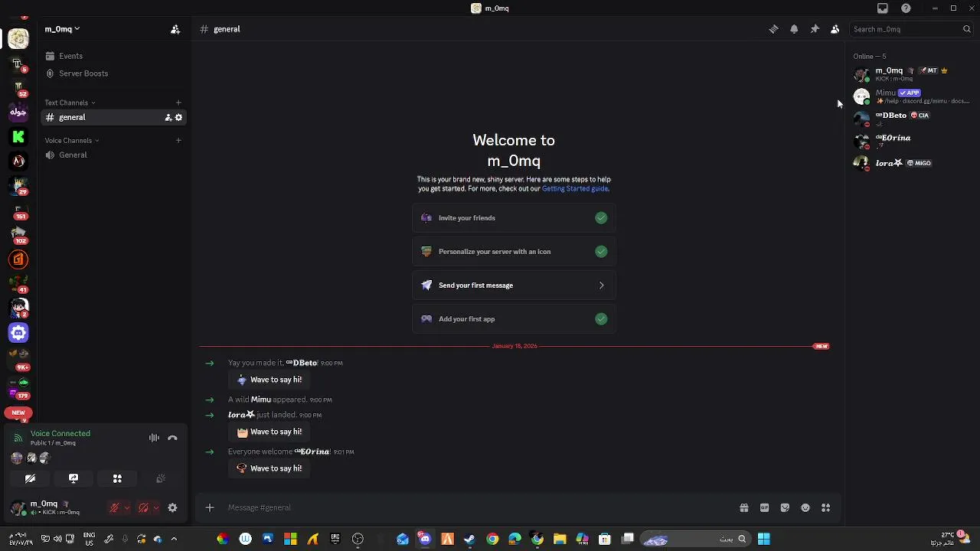Image resolution: width=980 pixels, height=551 pixels.
Task: Show hidden tray icons chevron
Action: pos(174,539)
